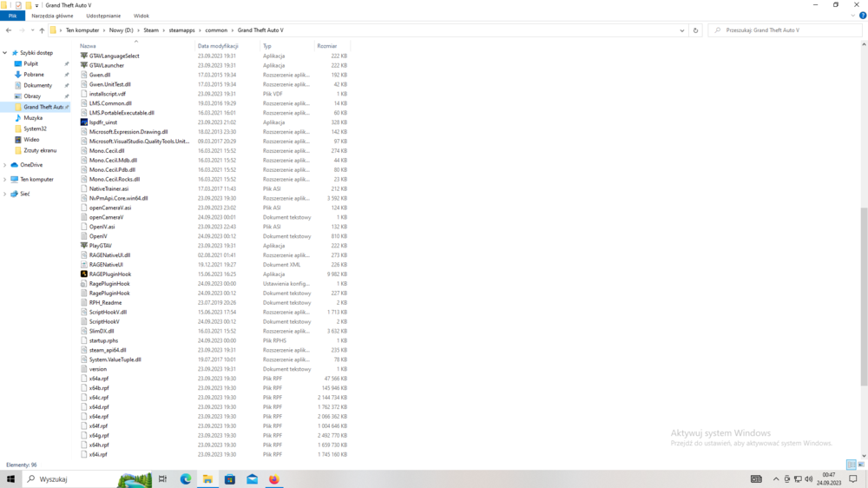This screenshot has width=868, height=488.
Task: Select openCameraV.asi file
Action: pos(110,208)
